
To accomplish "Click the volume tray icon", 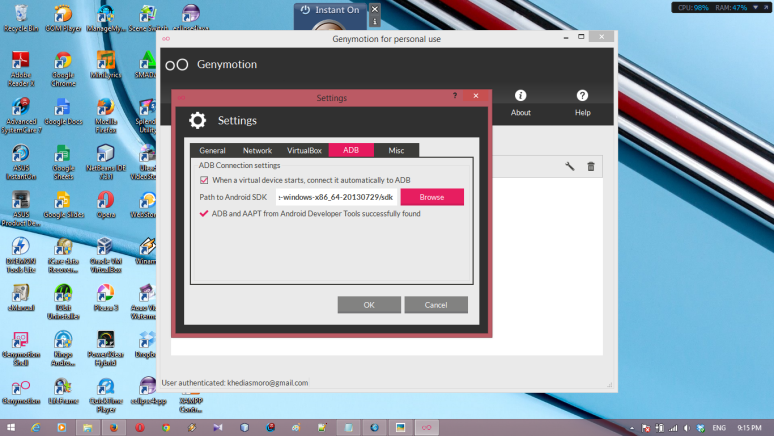I will [687, 428].
